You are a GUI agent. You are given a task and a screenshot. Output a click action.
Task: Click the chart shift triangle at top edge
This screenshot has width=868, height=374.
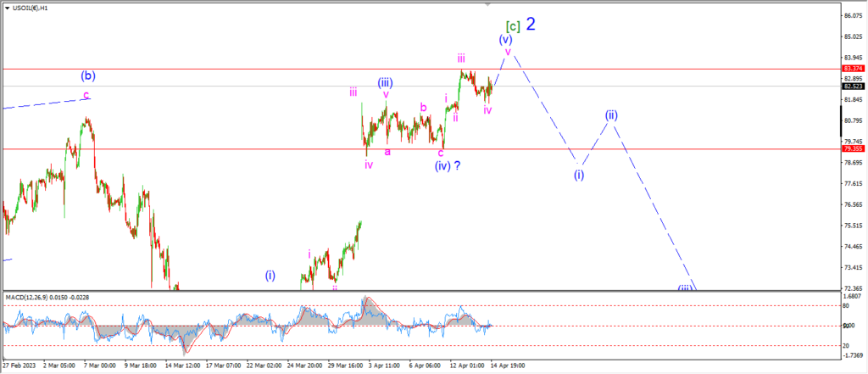click(487, 4)
